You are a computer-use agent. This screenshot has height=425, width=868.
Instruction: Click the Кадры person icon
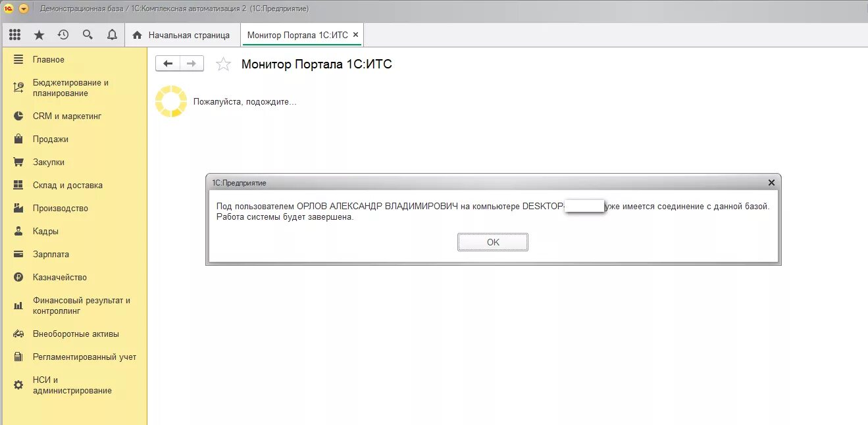[x=18, y=231]
